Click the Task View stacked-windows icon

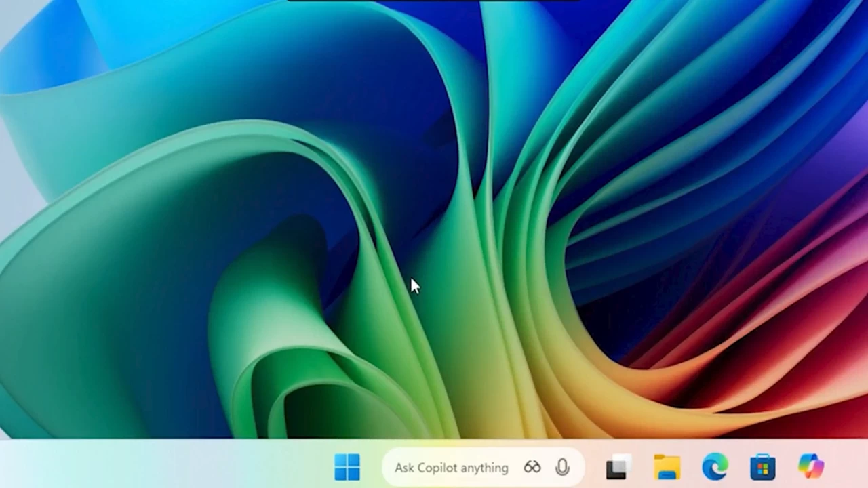pos(618,467)
